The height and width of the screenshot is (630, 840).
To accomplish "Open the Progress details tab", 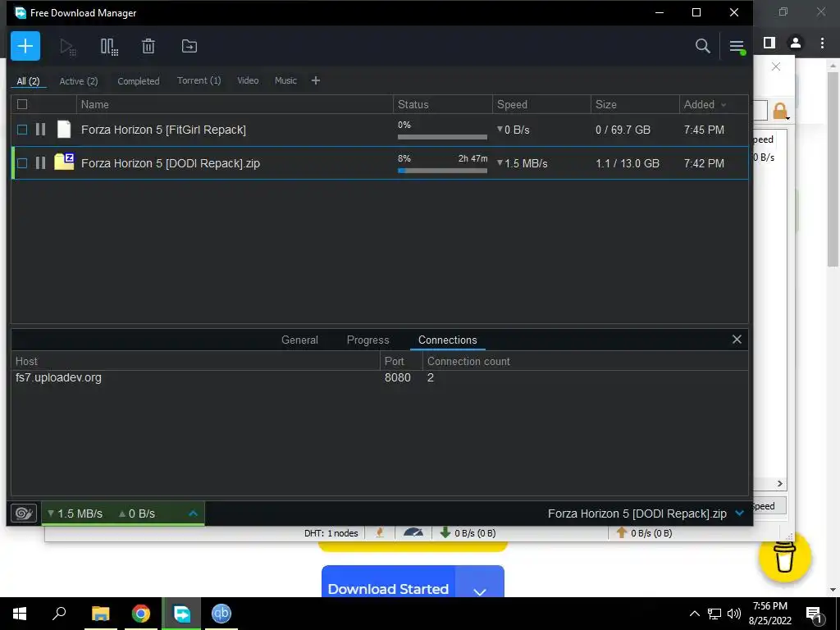I will 367,340.
